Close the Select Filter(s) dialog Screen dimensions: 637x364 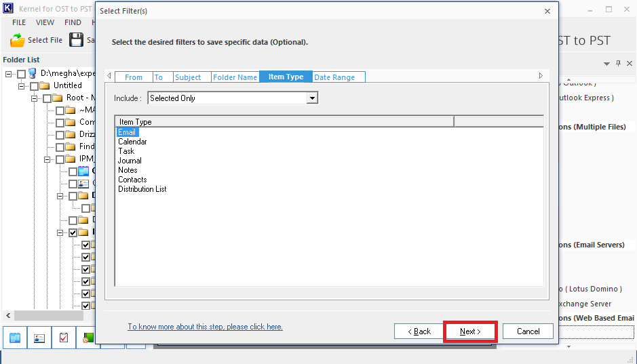click(x=547, y=11)
